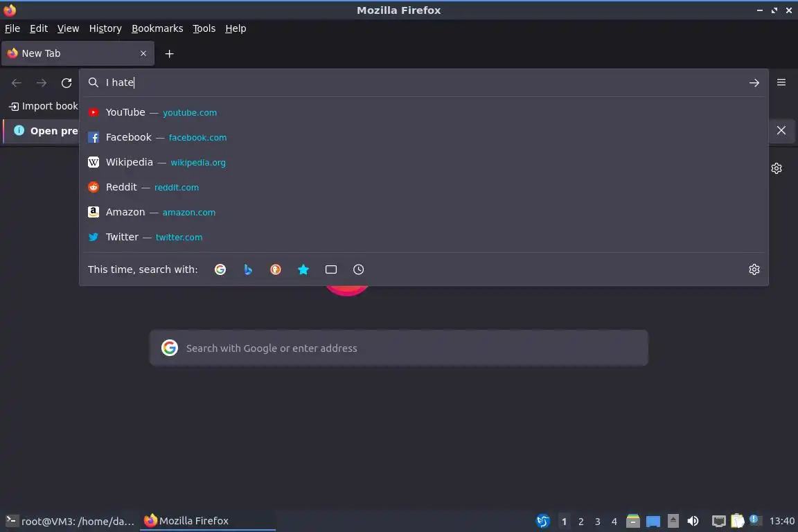Click the blue desktop icon in taskbar
Viewport: 798px width, 532px height.
[x=653, y=521]
